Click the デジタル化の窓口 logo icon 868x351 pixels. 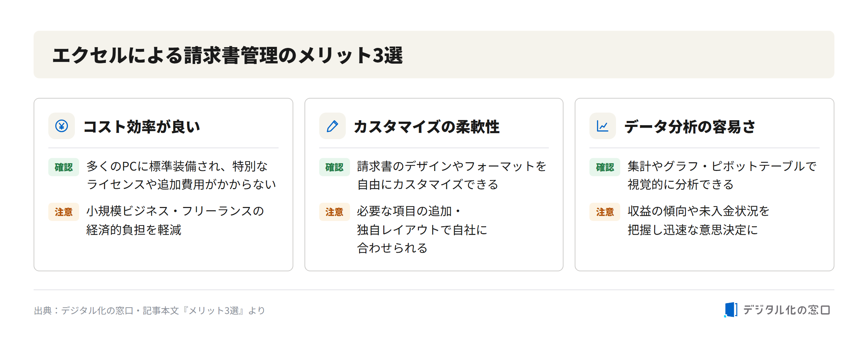point(730,310)
